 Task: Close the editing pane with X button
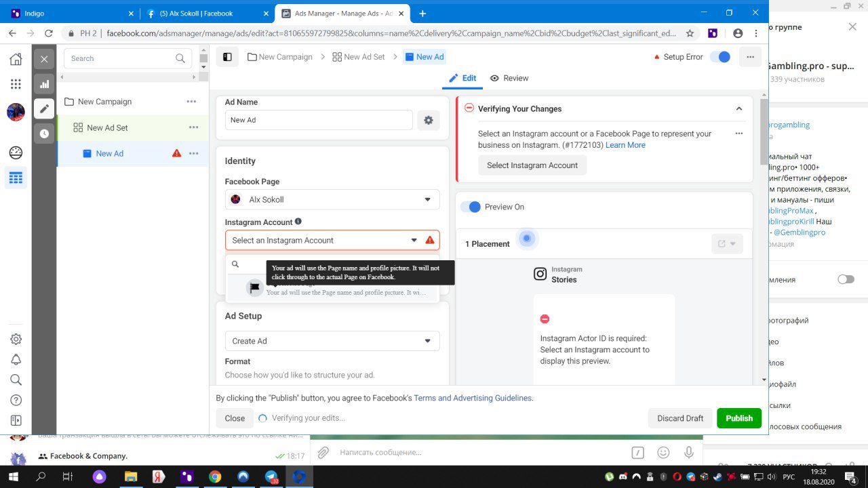pyautogui.click(x=44, y=59)
